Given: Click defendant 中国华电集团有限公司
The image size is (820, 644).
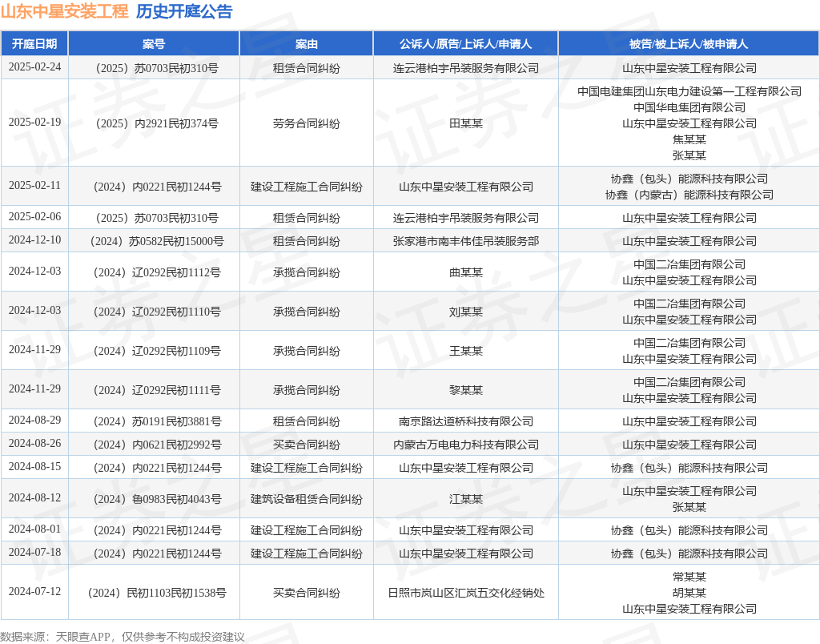Looking at the screenshot, I should [x=689, y=108].
